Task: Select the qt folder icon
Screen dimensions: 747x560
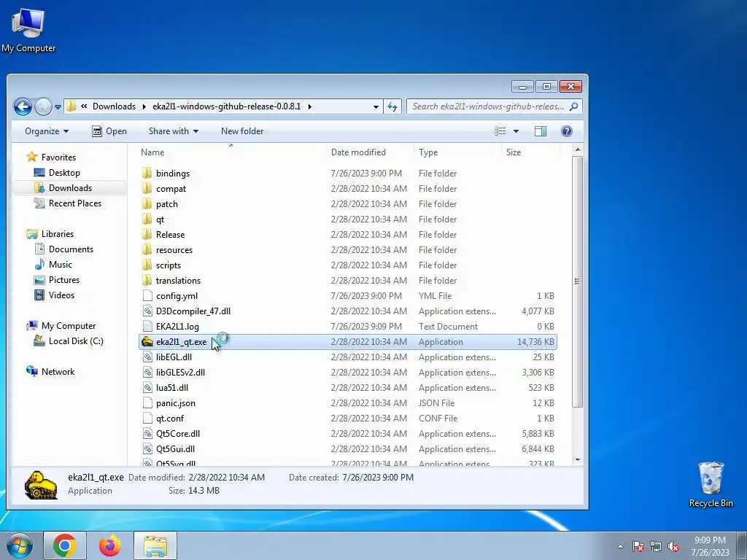Action: point(147,219)
